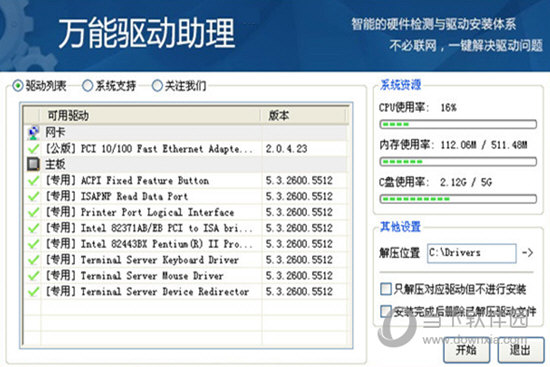This screenshot has height=367, width=550.
Task: Toggle checkmark for Terminal Server Keyboard Driver
Action: coord(33,260)
